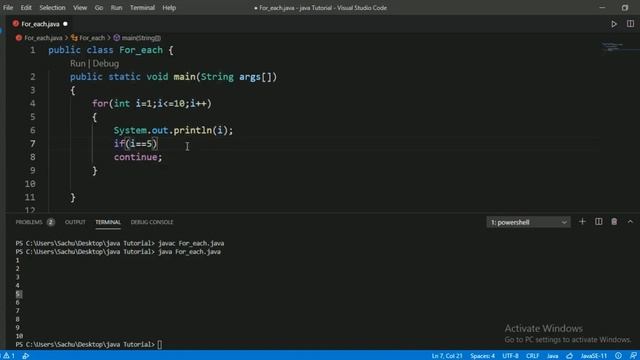Image resolution: width=640 pixels, height=360 pixels.
Task: Click the Debug code lens link
Action: point(106,64)
